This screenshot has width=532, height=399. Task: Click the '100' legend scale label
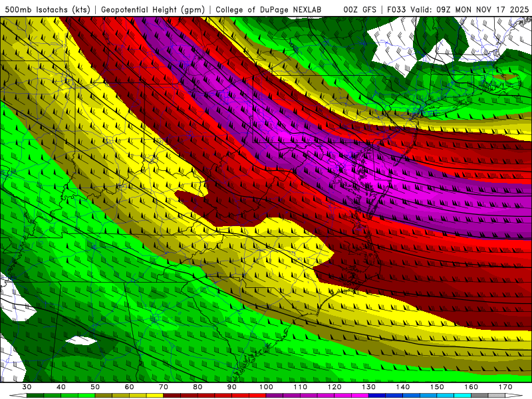(267, 387)
